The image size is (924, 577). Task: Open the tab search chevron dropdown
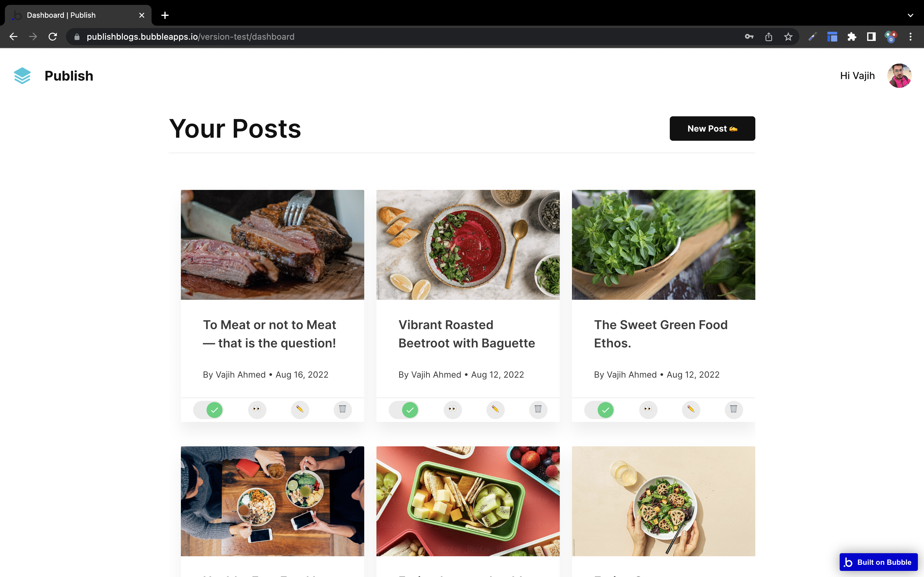tap(910, 15)
